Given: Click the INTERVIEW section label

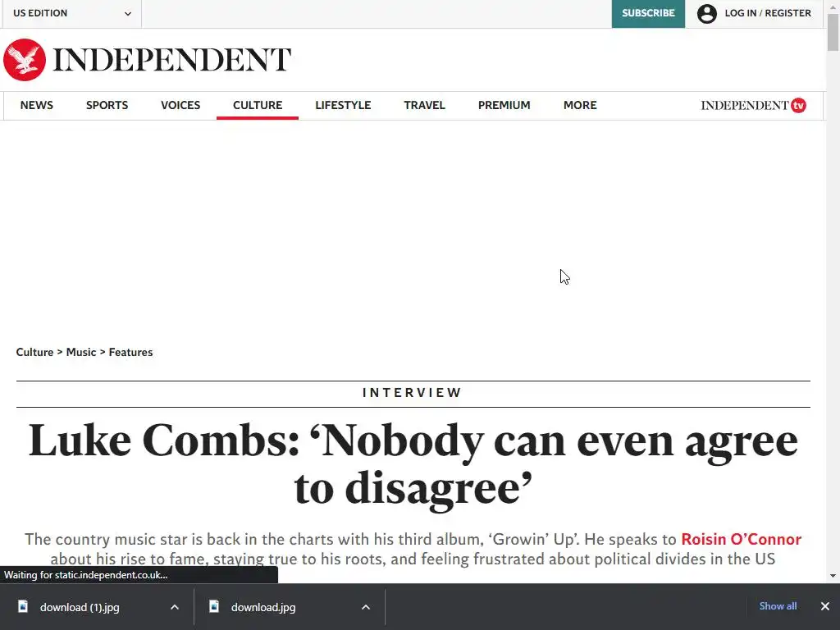Looking at the screenshot, I should 412,393.
